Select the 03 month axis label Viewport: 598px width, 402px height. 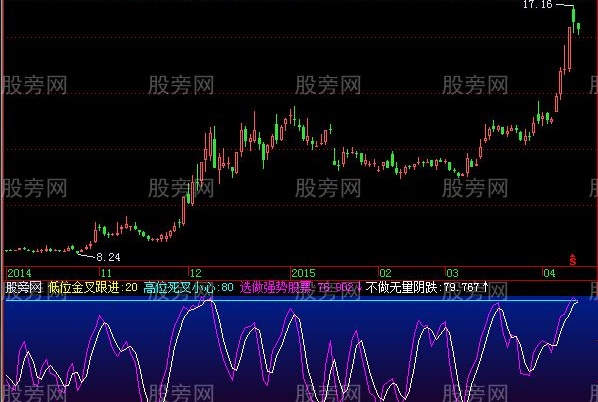coord(452,273)
